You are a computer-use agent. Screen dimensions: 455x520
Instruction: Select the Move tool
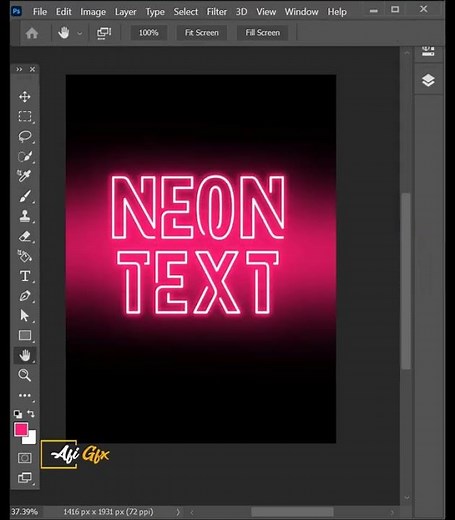click(x=25, y=97)
